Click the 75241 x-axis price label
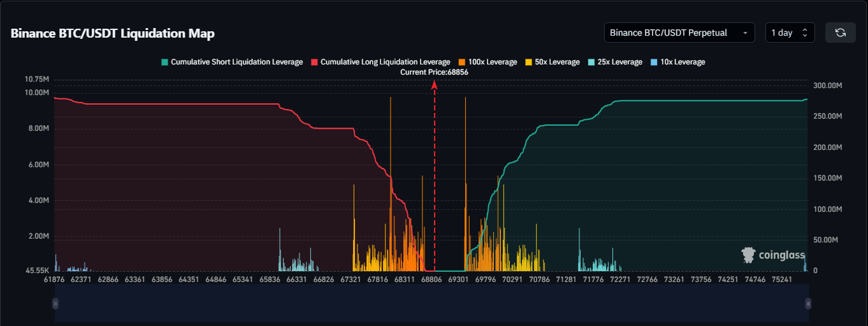The image size is (868, 326). coord(781,279)
